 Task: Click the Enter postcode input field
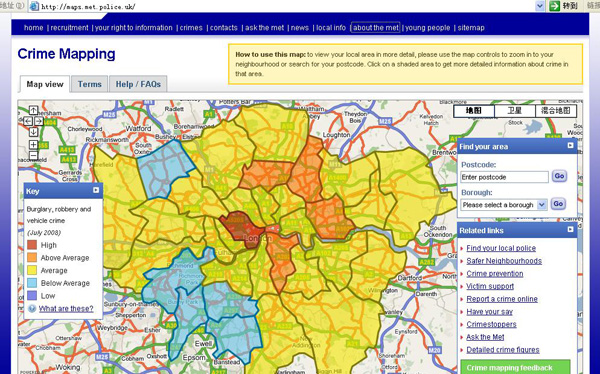click(504, 177)
